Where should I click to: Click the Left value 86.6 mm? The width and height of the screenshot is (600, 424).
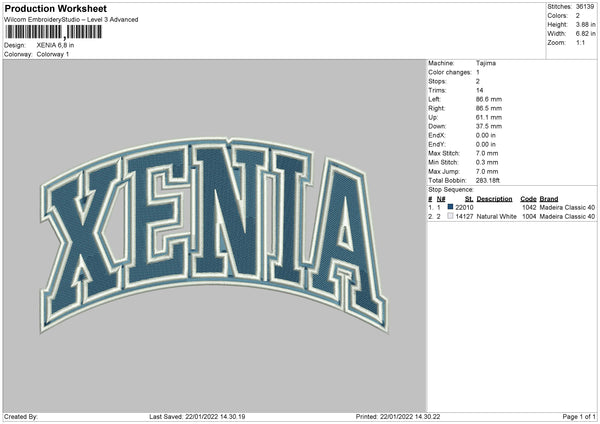coord(489,99)
